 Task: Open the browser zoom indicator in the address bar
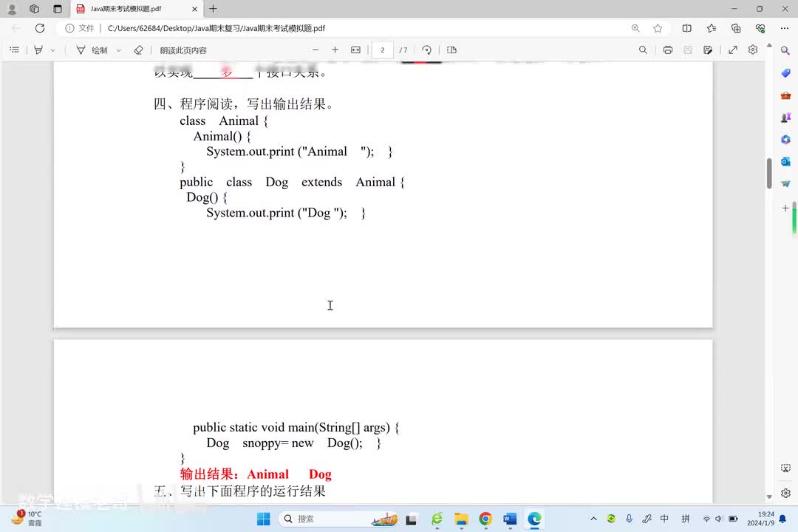point(635,28)
